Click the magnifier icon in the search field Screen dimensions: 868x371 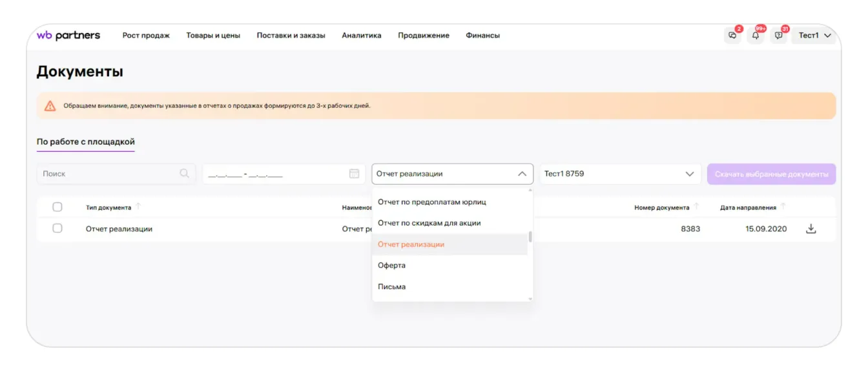pos(185,174)
